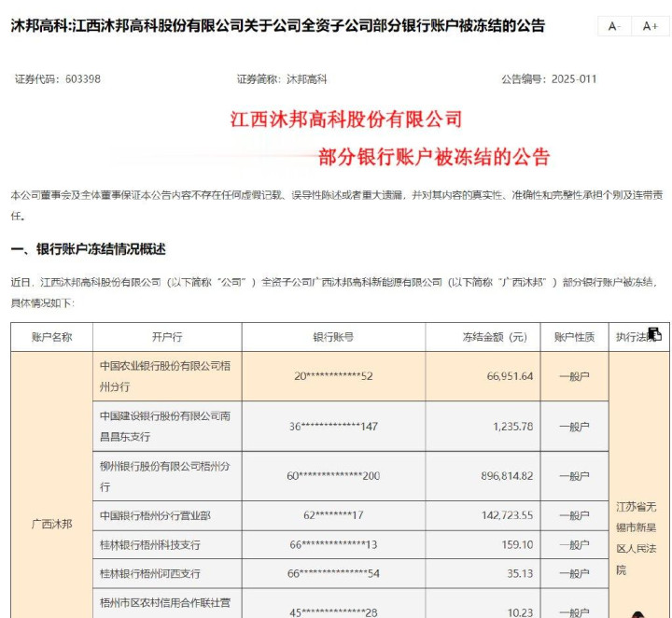Click frozen amount 66,951.64
This screenshot has height=618, width=672.
pos(510,376)
